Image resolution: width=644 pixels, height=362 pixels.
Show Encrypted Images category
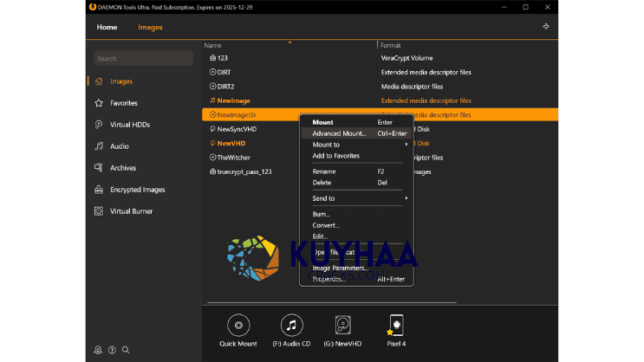point(137,190)
